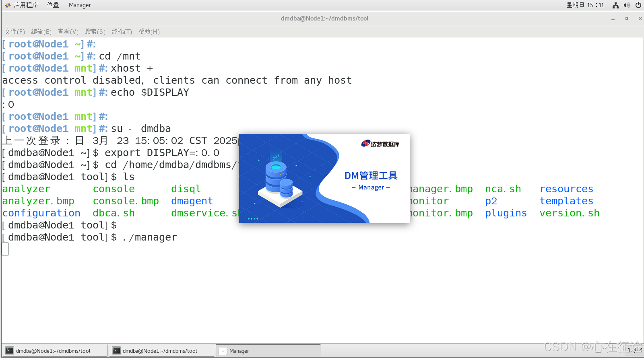Image resolution: width=644 pixels, height=358 pixels.
Task: Click the 'version.sh' file name
Action: click(570, 213)
